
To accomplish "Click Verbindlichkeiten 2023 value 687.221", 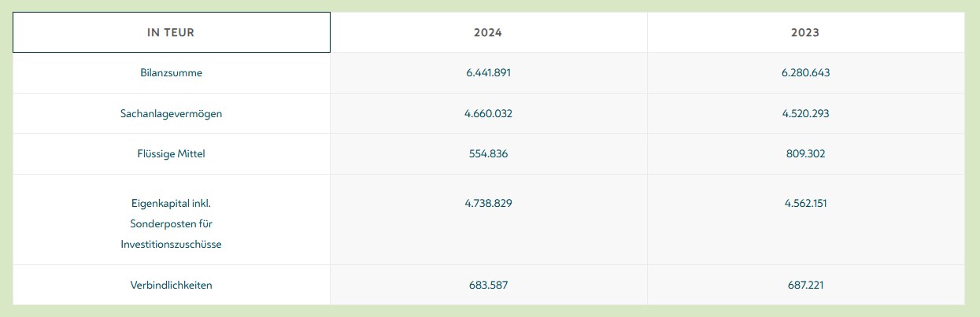I will (x=805, y=285).
